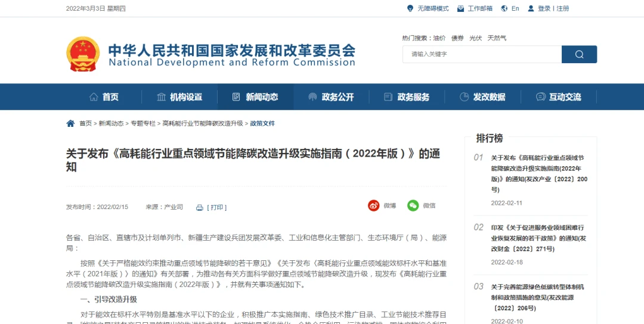Image resolution: width=644 pixels, height=324 pixels.
Task: Click the WeChat share icon
Action: 413,205
